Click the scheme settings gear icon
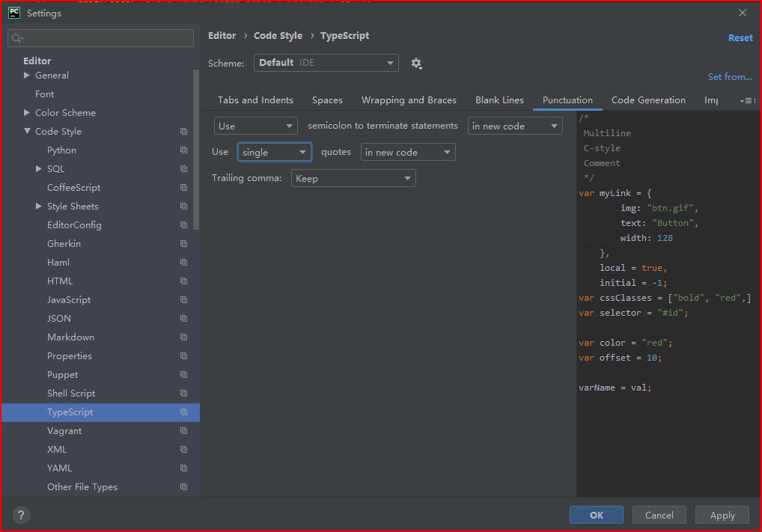Viewport: 762px width, 532px height. coord(416,64)
